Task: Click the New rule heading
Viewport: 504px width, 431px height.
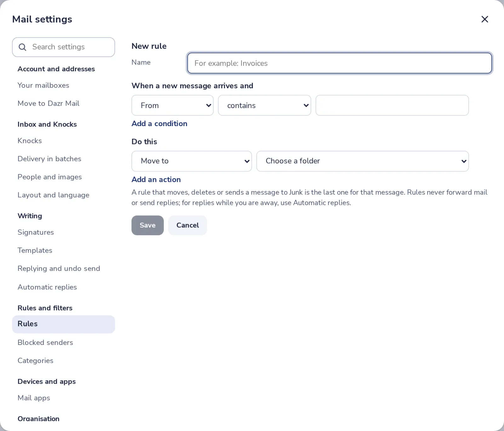Action: coord(149,46)
